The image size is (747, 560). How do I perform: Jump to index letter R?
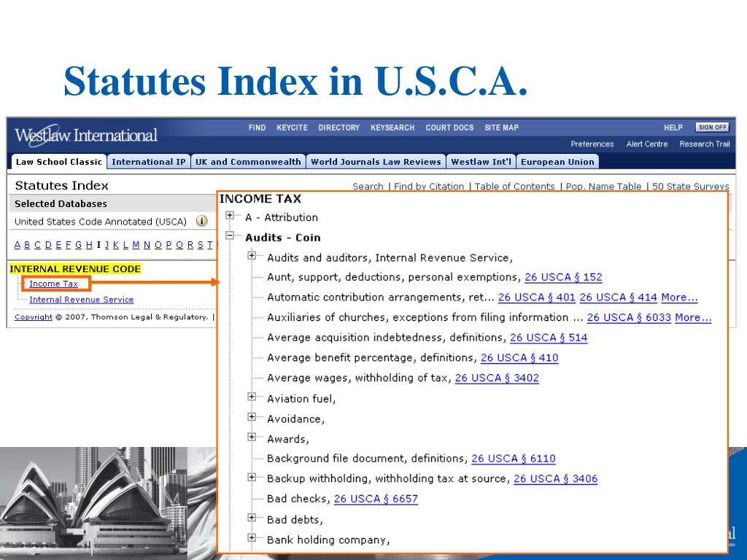[x=190, y=245]
